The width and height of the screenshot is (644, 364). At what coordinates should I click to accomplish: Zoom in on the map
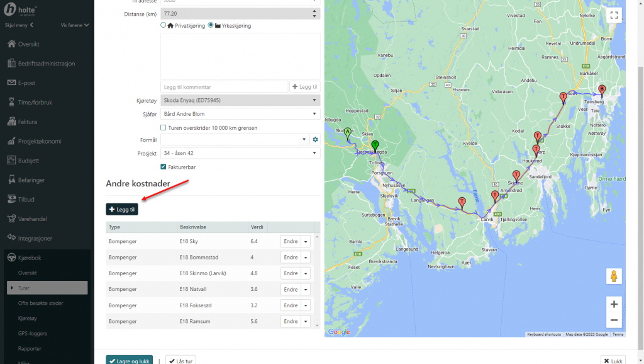(614, 304)
